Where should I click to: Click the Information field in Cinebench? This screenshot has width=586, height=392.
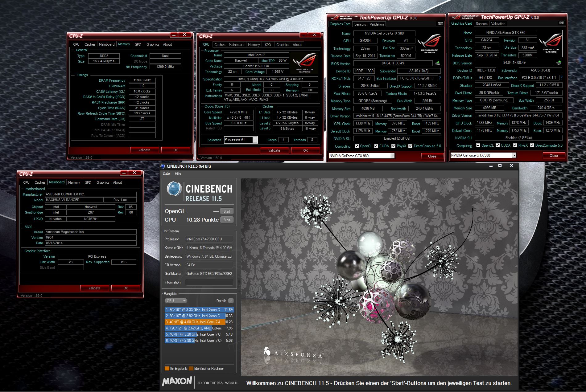click(x=209, y=282)
